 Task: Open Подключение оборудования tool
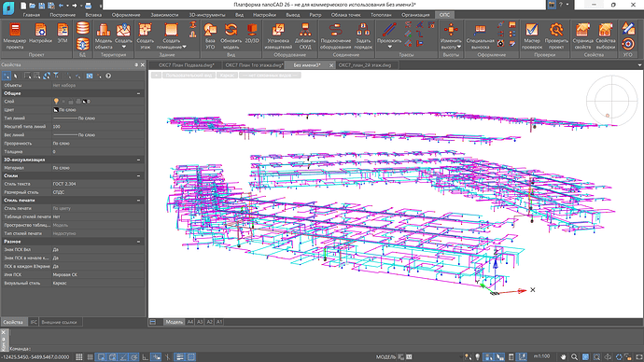tap(336, 36)
